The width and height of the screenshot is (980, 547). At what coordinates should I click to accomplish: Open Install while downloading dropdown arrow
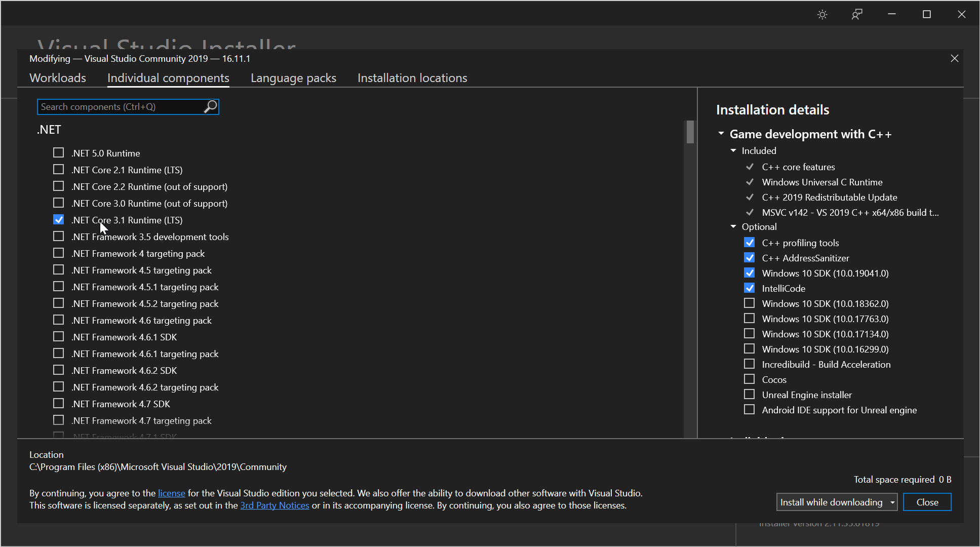[x=892, y=502]
